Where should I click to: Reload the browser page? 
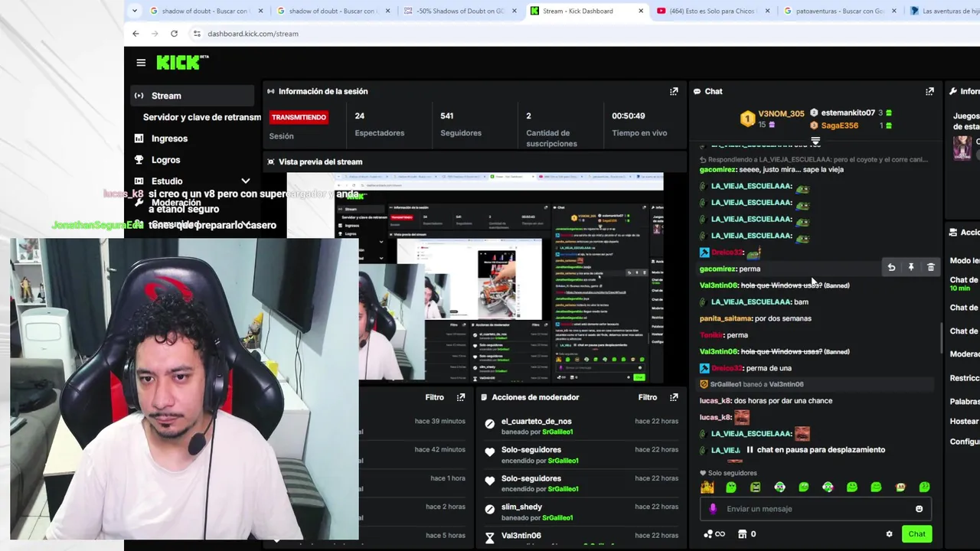[x=174, y=34]
